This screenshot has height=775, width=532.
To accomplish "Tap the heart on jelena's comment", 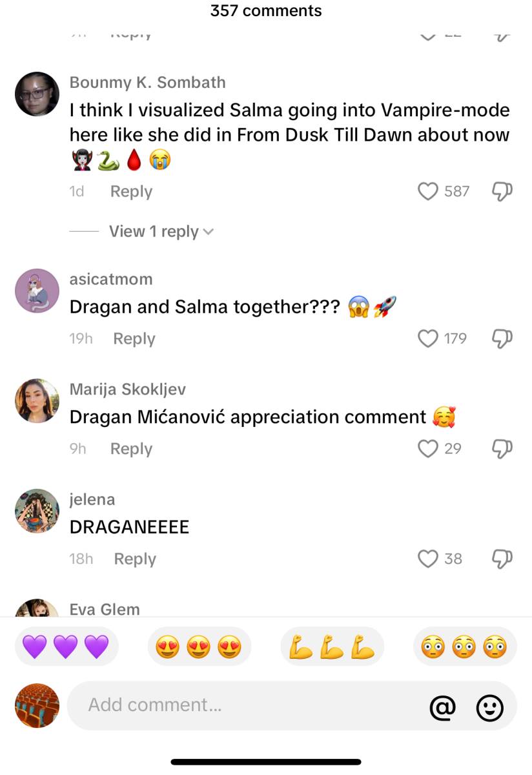I will [x=428, y=559].
